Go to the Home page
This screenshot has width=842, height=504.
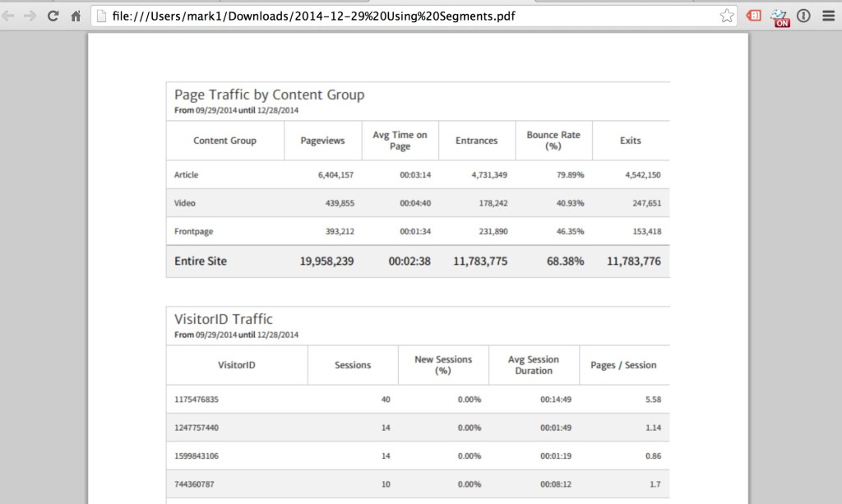tap(75, 16)
